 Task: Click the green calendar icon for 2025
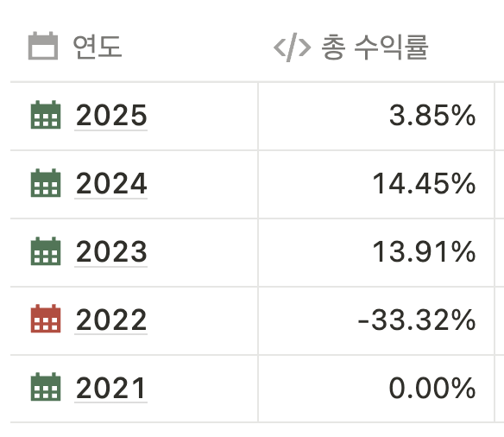[x=46, y=115]
